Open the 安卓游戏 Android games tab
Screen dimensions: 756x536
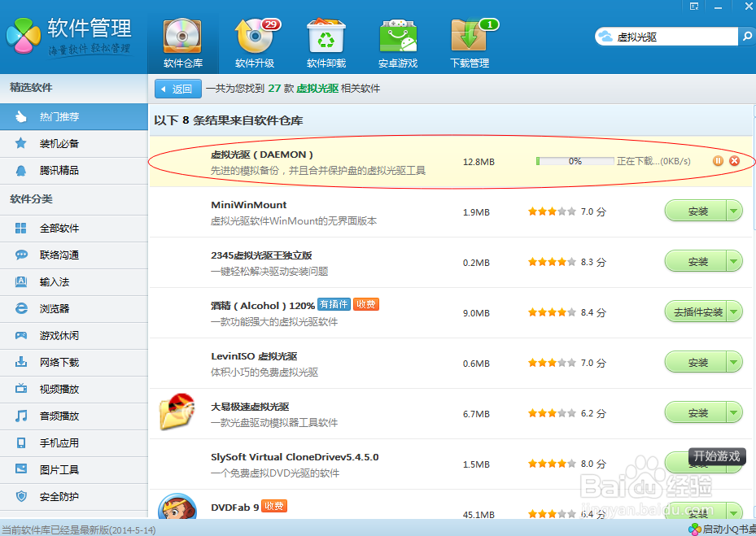[x=398, y=42]
